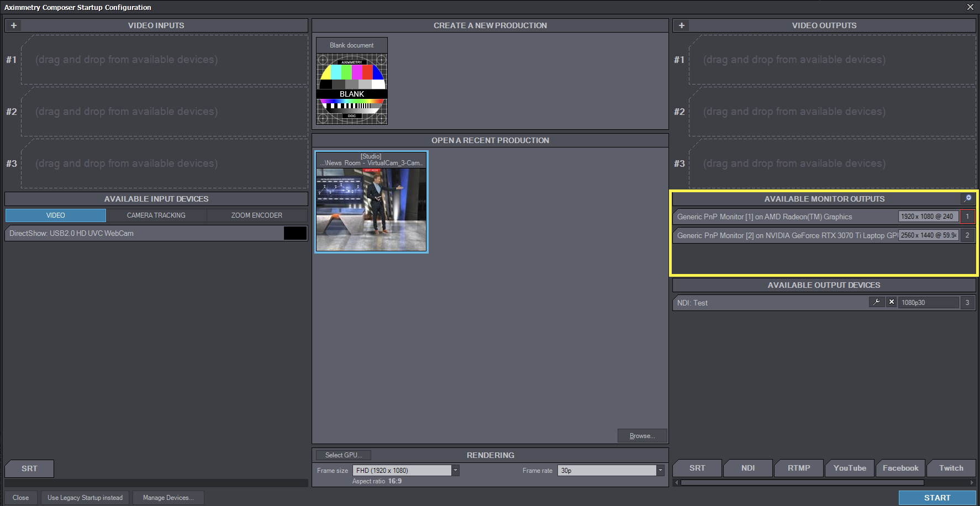Click video output slot #1 drop area

[x=833, y=60]
